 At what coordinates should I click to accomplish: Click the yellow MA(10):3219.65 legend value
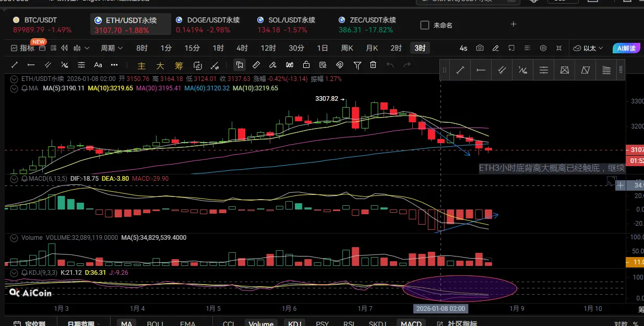[109, 88]
